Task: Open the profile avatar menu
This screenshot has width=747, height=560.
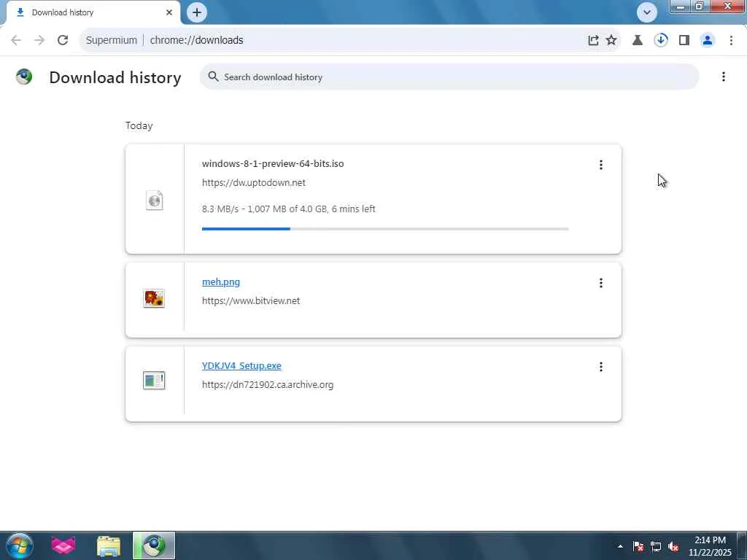Action: pos(708,40)
